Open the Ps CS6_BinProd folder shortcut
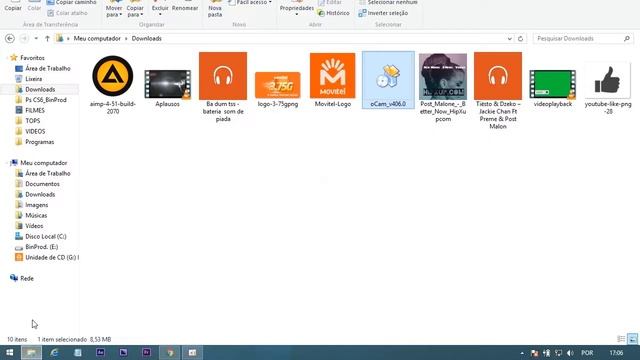The height and width of the screenshot is (360, 640). 41,100
